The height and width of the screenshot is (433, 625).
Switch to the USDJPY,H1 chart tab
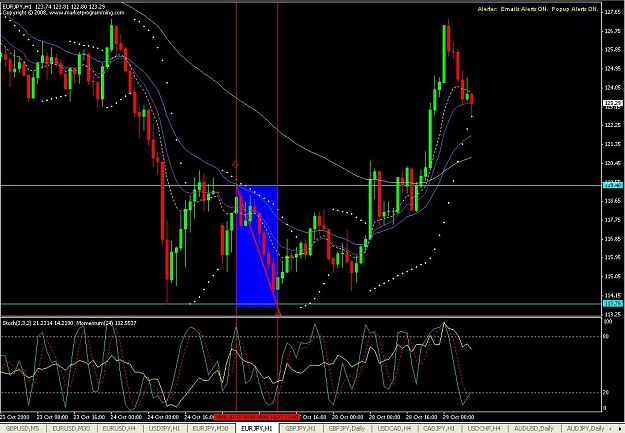(164, 429)
